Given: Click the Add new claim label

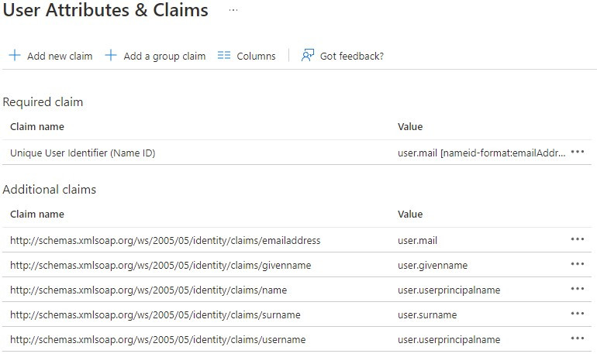Looking at the screenshot, I should coord(60,56).
